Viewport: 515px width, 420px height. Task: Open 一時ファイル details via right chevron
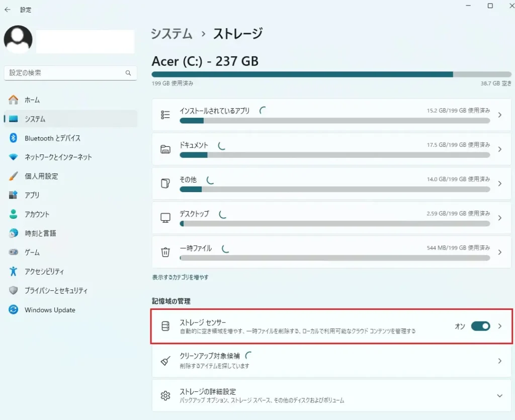pos(499,252)
